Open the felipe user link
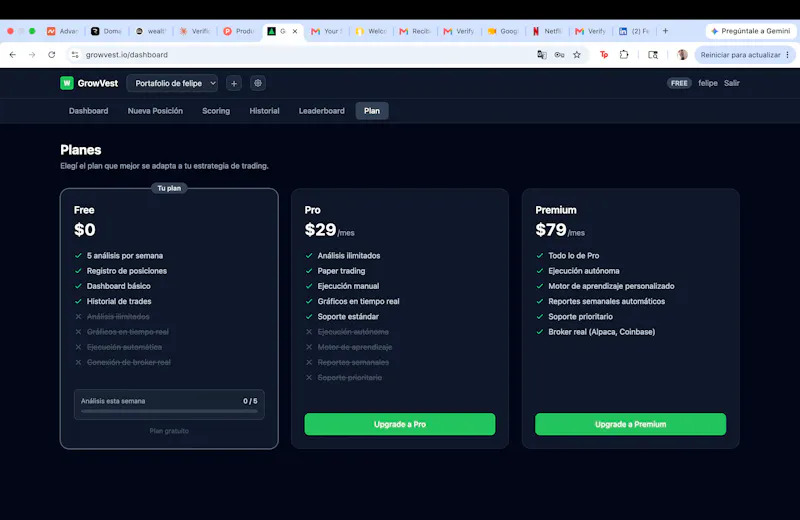The height and width of the screenshot is (520, 800). click(x=708, y=83)
